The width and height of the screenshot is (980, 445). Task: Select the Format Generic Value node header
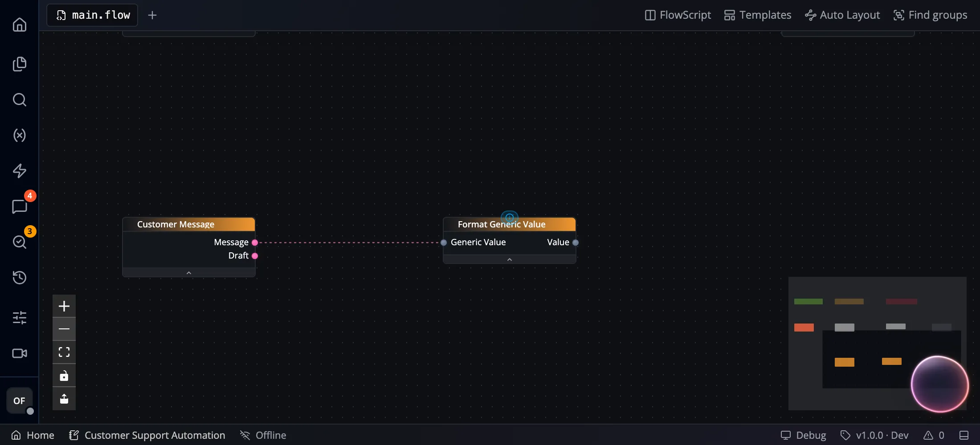(510, 224)
